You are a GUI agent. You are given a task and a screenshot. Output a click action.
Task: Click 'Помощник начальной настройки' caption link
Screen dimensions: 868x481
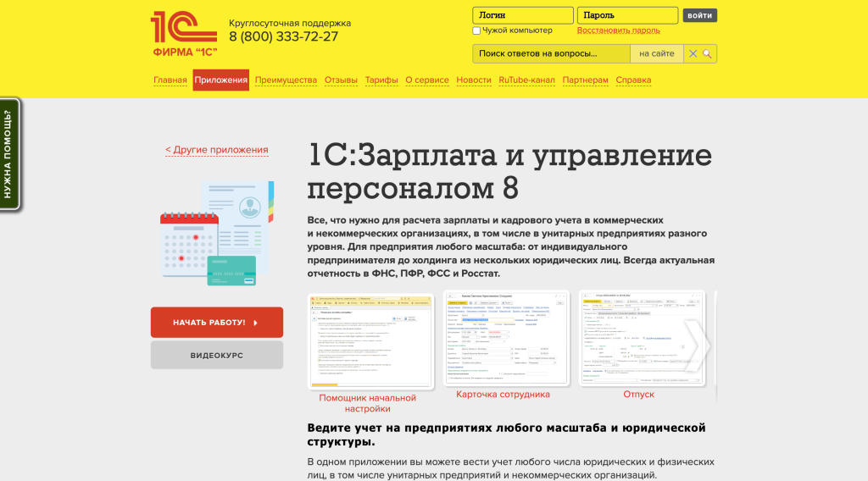point(368,403)
